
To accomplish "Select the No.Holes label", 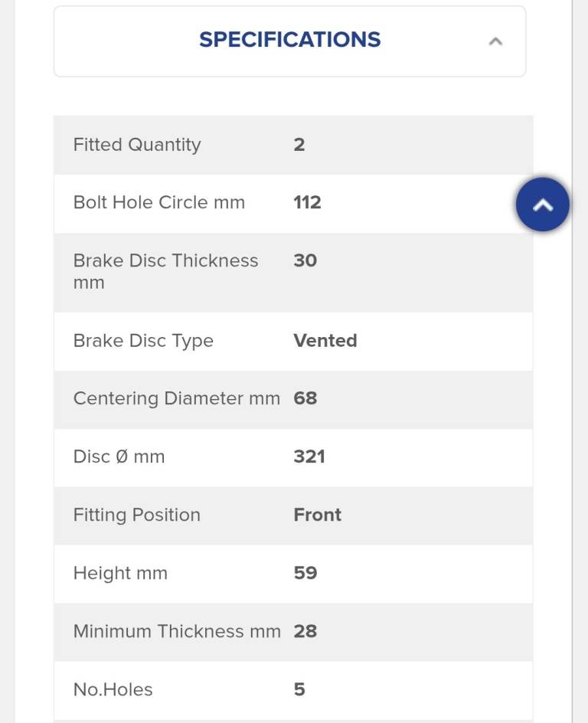I will pos(113,690).
